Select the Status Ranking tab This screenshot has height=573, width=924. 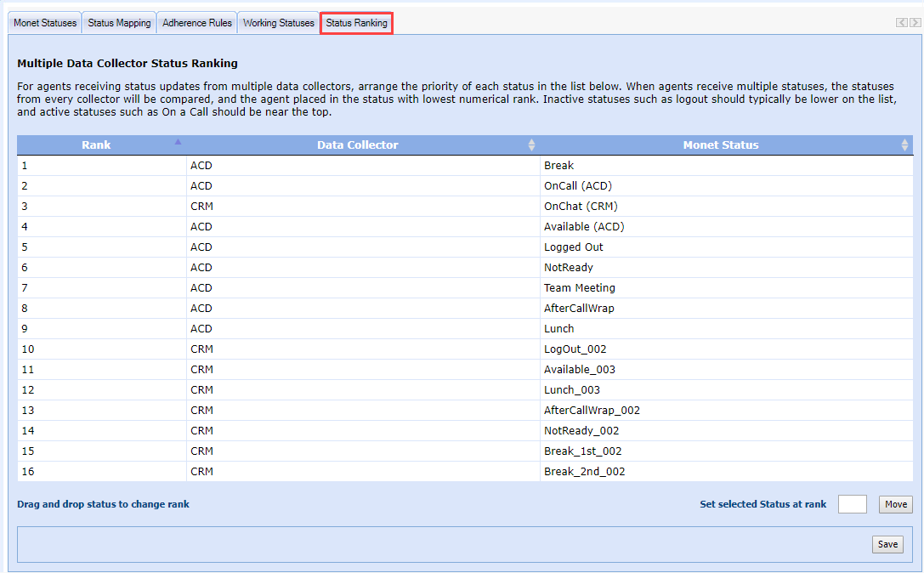tap(356, 23)
